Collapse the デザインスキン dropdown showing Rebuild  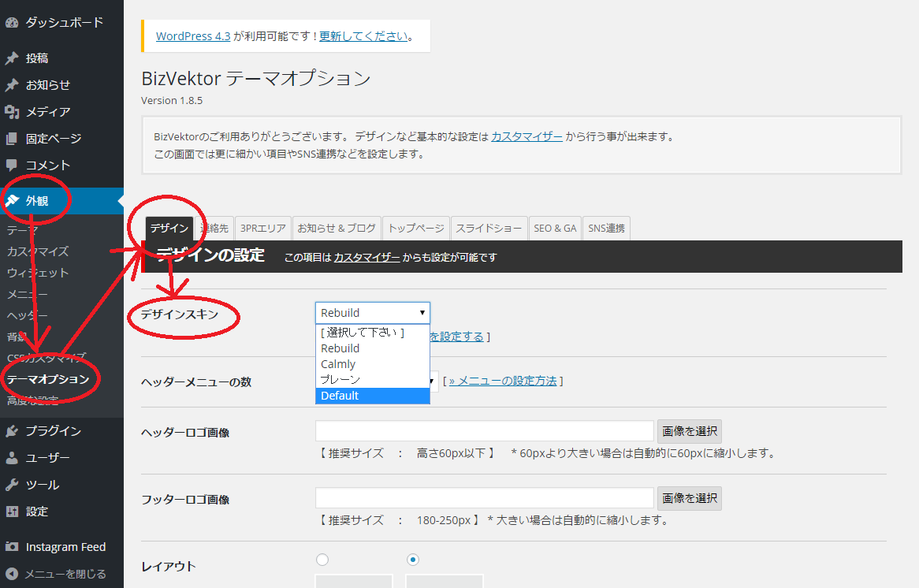(x=373, y=313)
